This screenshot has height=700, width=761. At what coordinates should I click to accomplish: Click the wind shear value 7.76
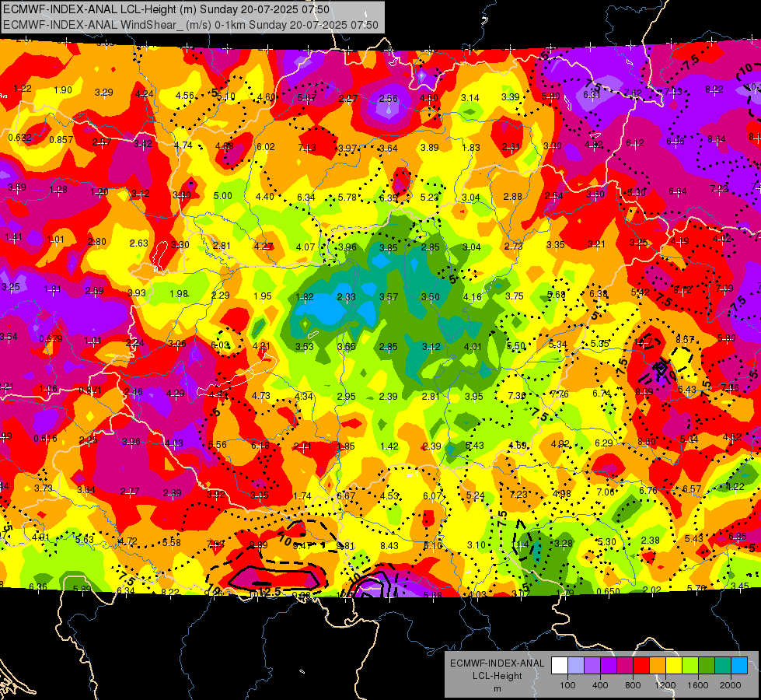coord(559,394)
